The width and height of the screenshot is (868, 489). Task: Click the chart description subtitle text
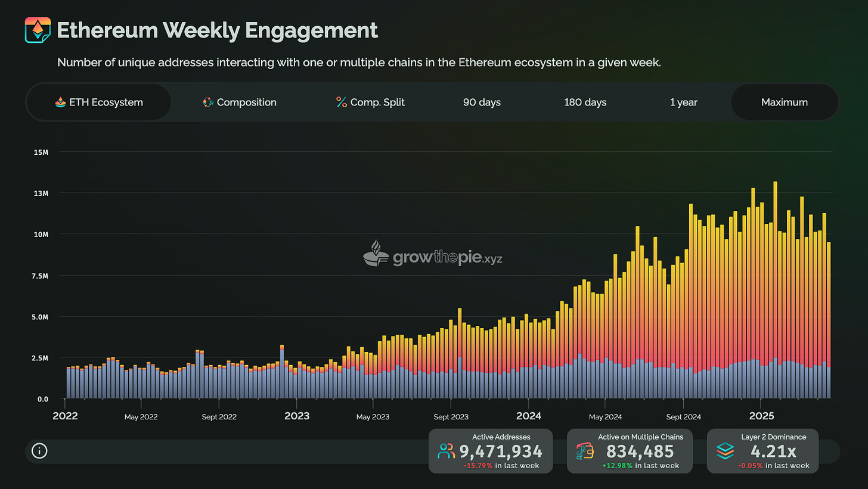(x=359, y=63)
